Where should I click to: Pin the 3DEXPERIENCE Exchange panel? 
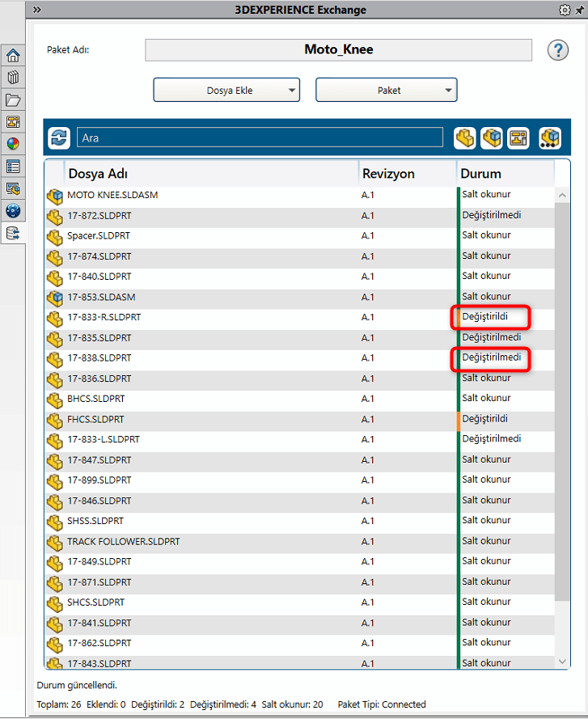(x=580, y=10)
